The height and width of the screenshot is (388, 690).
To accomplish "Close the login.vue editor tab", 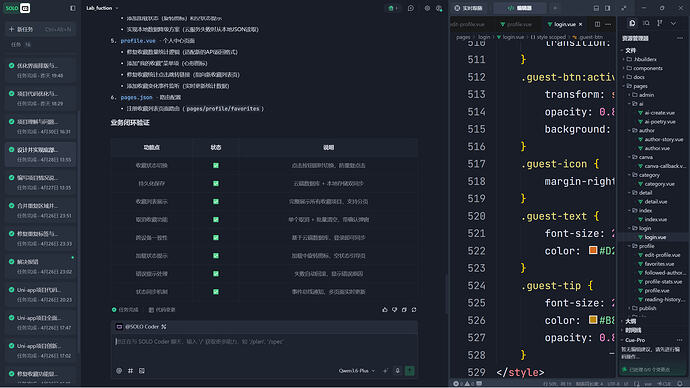I will [580, 24].
